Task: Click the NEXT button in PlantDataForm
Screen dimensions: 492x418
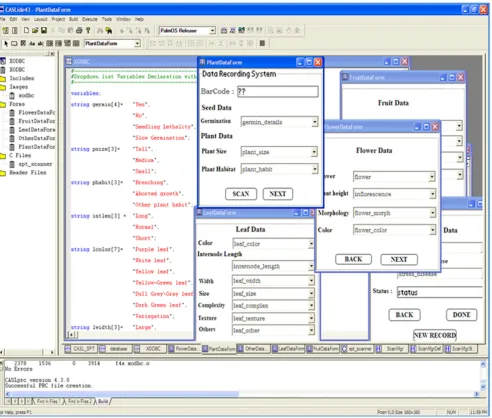Action: (x=278, y=194)
